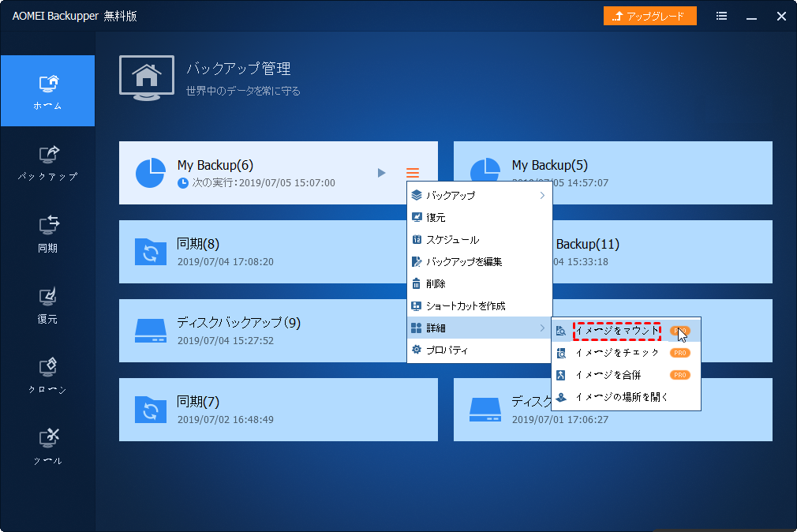Click the home monitor icon beside バックアップ管理
The height and width of the screenshot is (532, 797).
coord(147,78)
